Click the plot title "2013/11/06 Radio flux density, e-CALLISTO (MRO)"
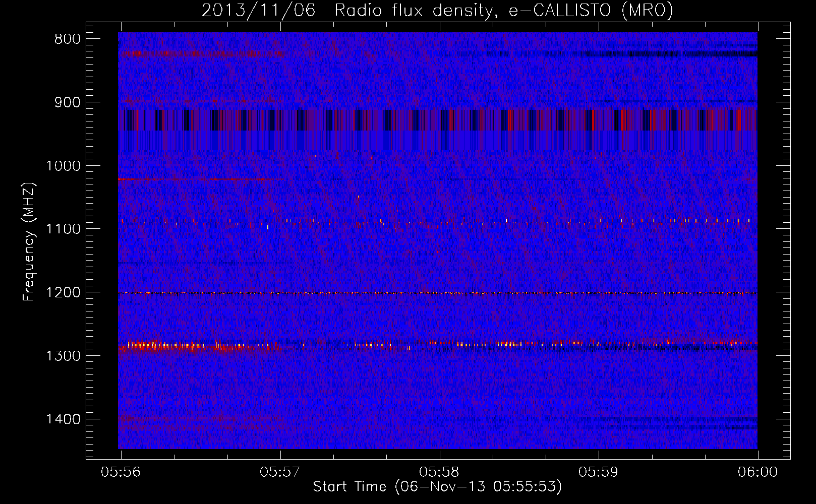This screenshot has height=504, width=816. 437,11
